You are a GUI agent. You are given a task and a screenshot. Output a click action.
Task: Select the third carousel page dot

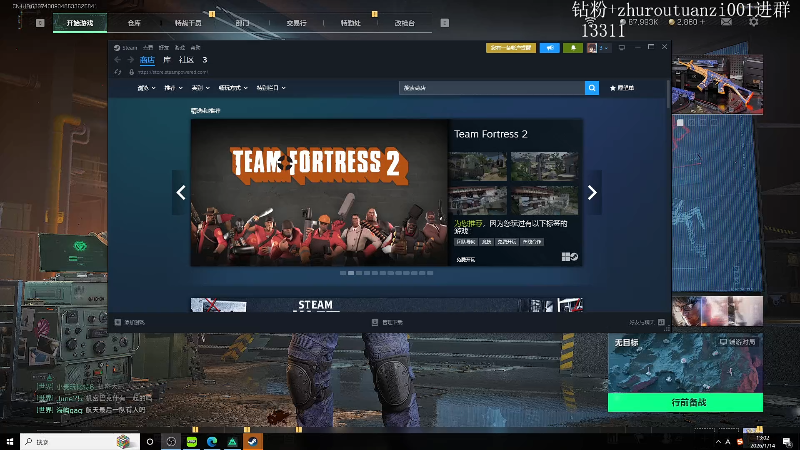coord(359,273)
